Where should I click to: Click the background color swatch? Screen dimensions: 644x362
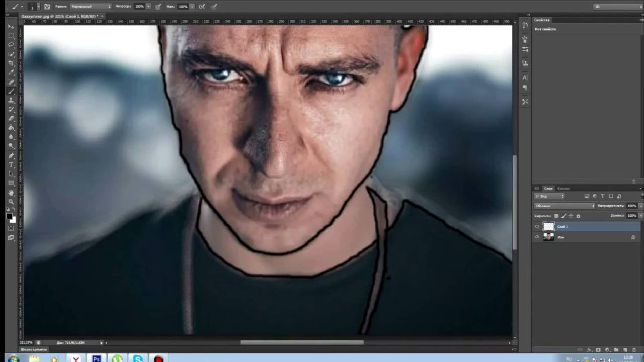[x=13, y=220]
